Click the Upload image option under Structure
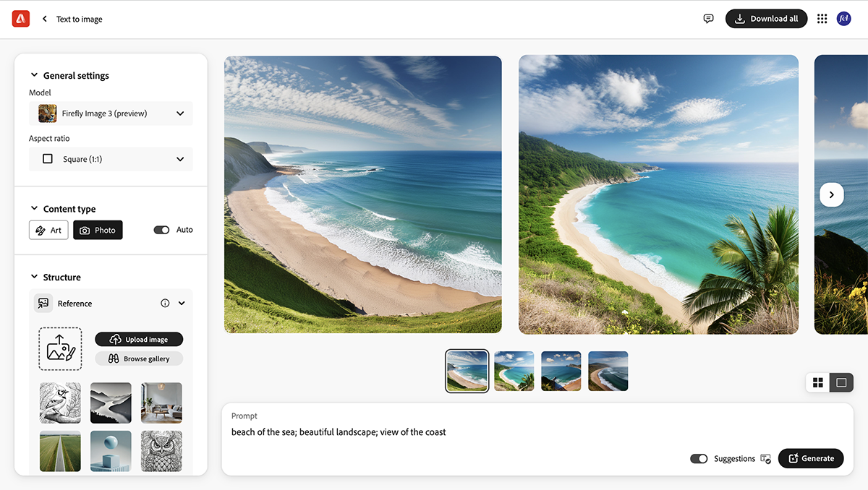 [x=139, y=339]
